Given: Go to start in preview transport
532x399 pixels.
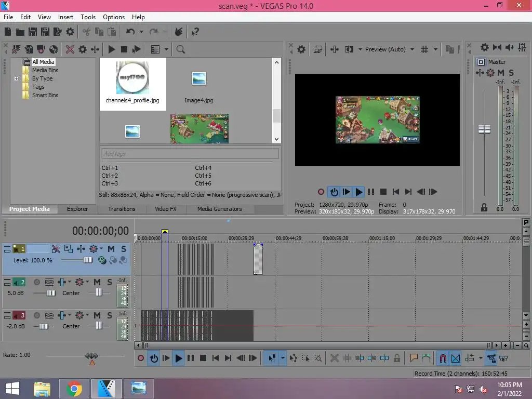Looking at the screenshot, I should pos(395,192).
